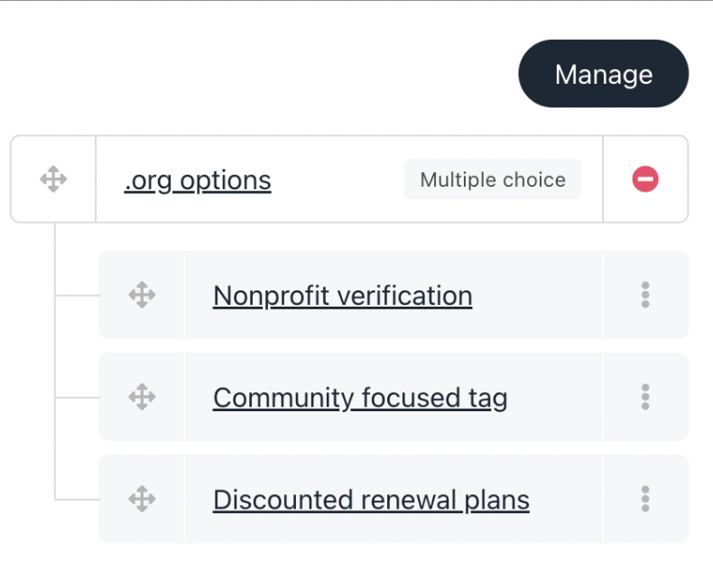Image resolution: width=713 pixels, height=588 pixels.
Task: Click the tree branch line to Discounted renewal plans
Action: click(77, 499)
